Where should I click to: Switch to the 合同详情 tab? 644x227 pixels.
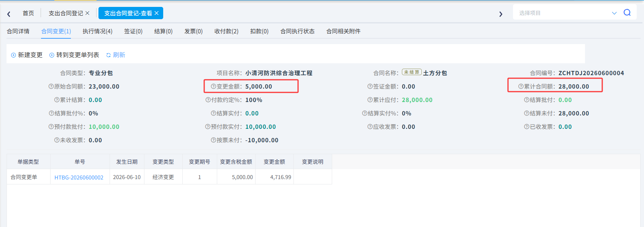(18, 31)
